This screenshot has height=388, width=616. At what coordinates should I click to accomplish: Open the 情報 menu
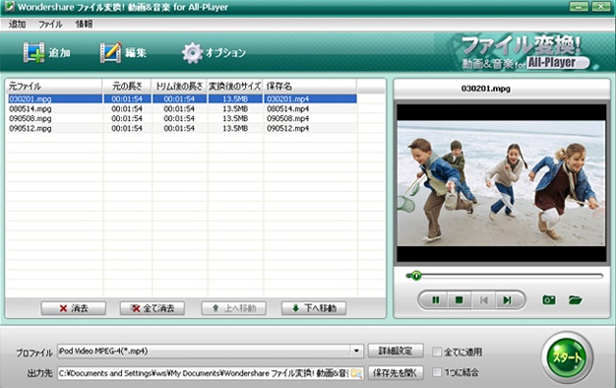point(84,24)
